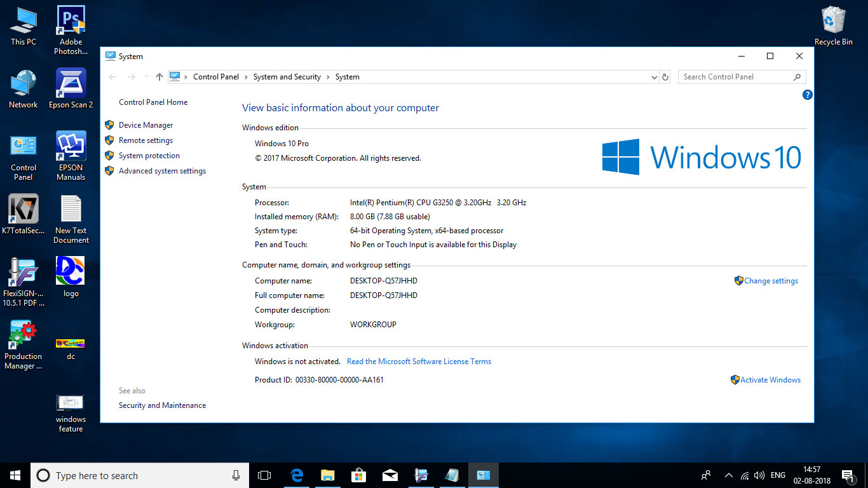Expand the chevron after System and Security breadcrumb
868x488 pixels.
coord(328,77)
